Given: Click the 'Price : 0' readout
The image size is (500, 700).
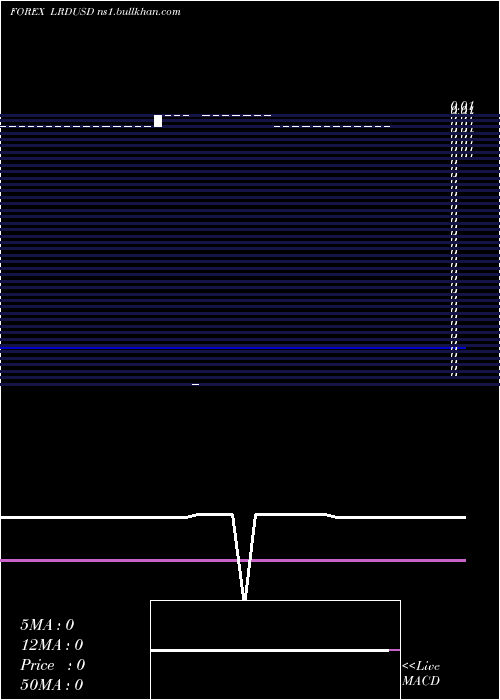Looking at the screenshot, I should pyautogui.click(x=52, y=665).
